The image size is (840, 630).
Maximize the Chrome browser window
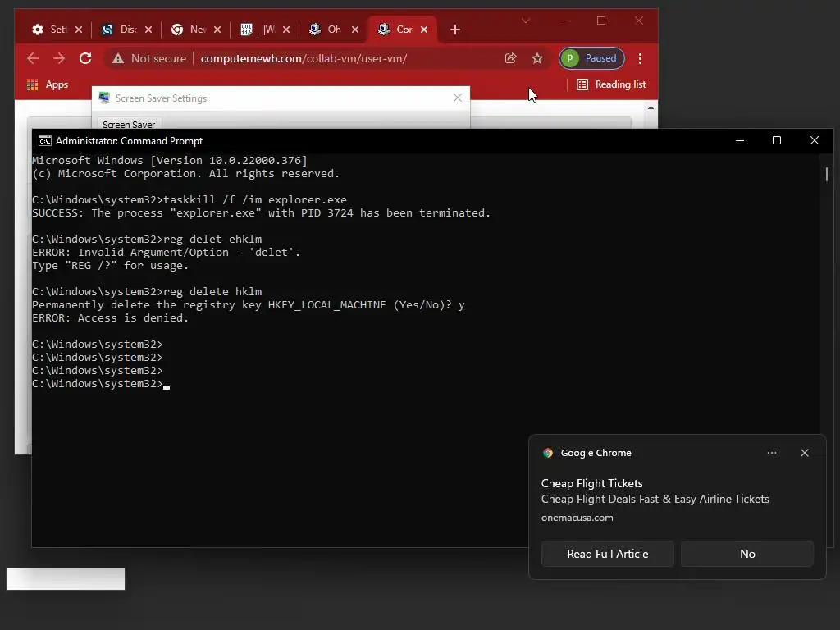(601, 21)
